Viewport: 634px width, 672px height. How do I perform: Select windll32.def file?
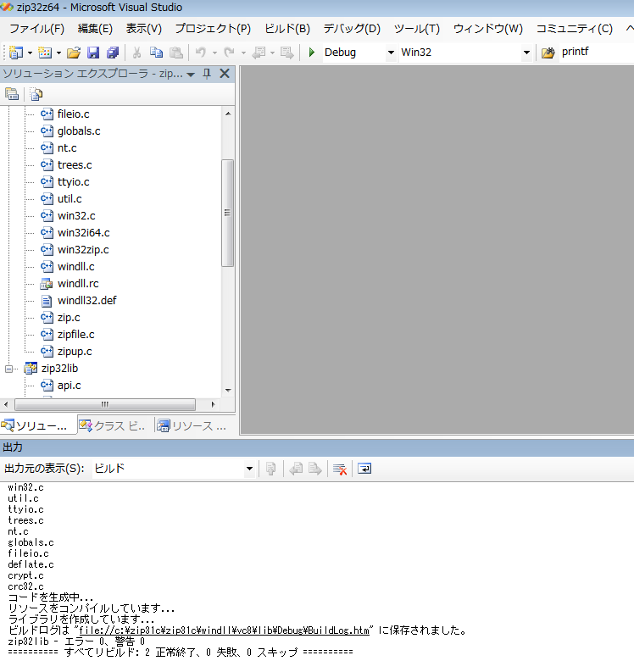tap(87, 301)
